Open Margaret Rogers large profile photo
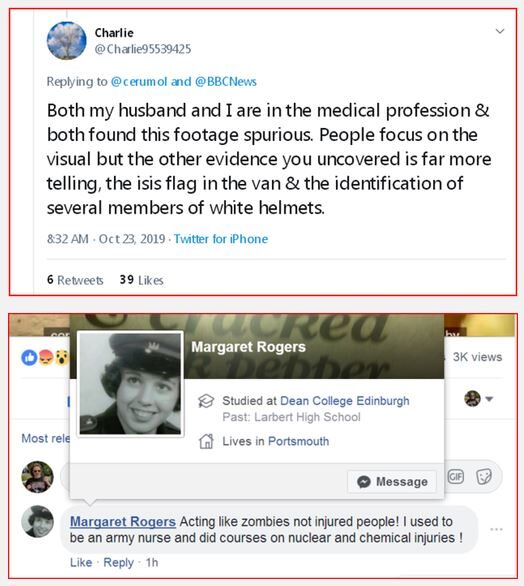Image resolution: width=524 pixels, height=586 pixels. [130, 384]
